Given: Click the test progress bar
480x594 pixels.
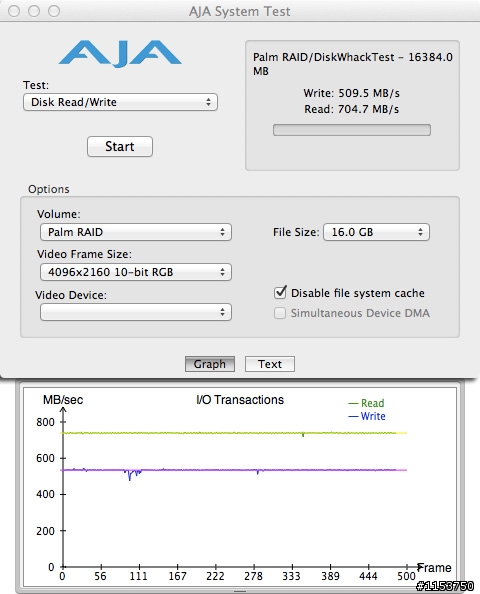Looking at the screenshot, I should (352, 130).
